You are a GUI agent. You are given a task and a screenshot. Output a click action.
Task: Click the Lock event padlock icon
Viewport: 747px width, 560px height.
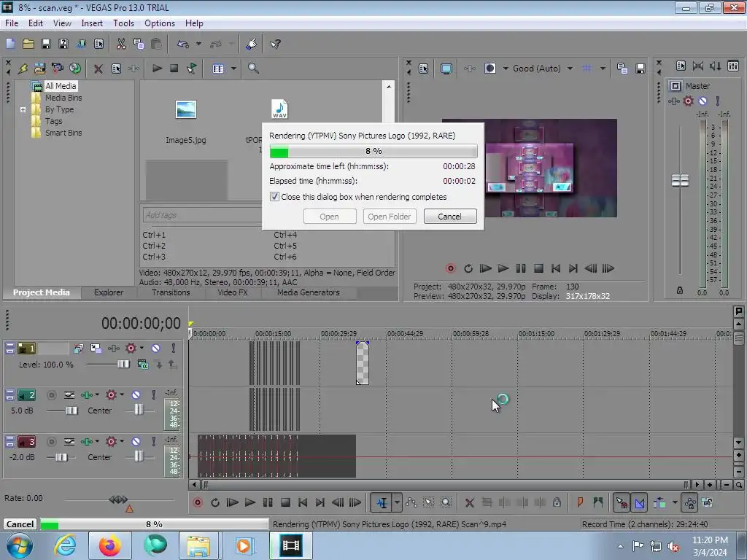tap(557, 502)
